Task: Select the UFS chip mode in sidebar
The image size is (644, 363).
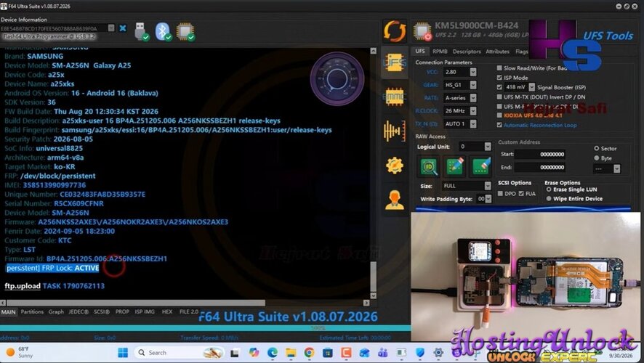Action: tap(394, 62)
